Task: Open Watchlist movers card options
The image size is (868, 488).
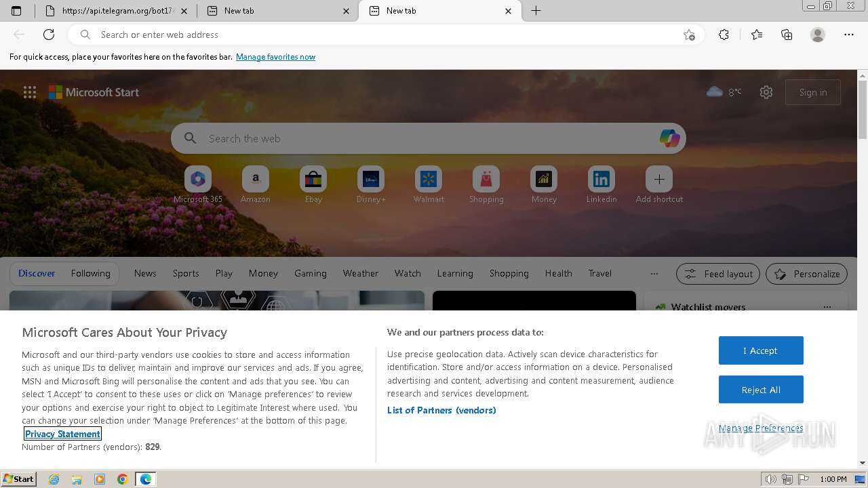Action: [827, 307]
